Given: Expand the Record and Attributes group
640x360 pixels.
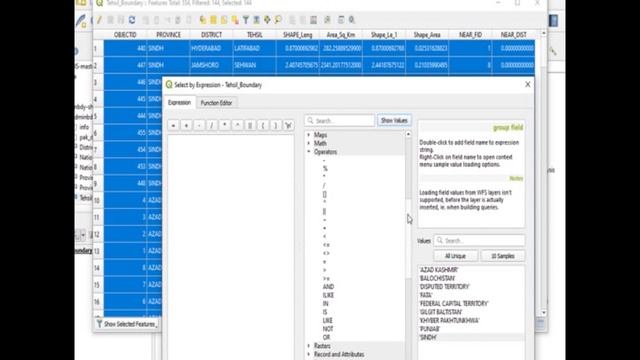Looking at the screenshot, I should coord(309,354).
